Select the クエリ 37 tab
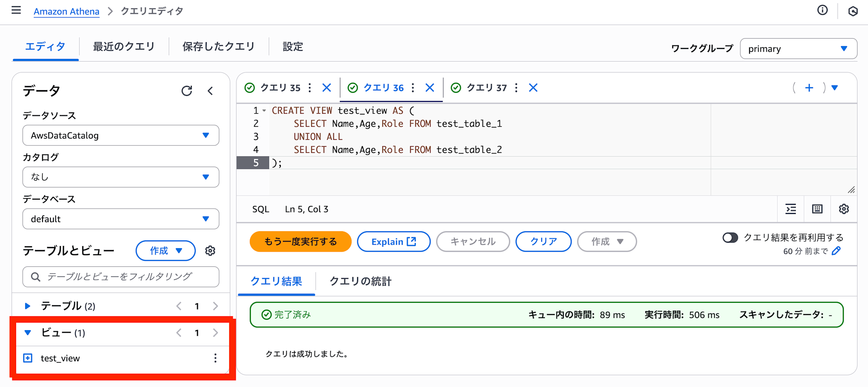The height and width of the screenshot is (387, 868). (487, 88)
